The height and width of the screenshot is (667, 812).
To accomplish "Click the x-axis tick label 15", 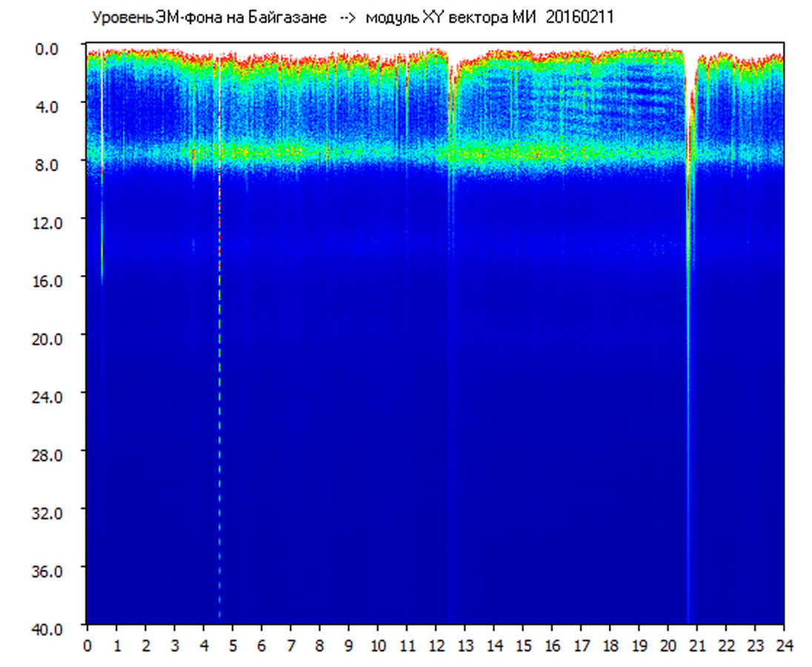I will pos(522,646).
